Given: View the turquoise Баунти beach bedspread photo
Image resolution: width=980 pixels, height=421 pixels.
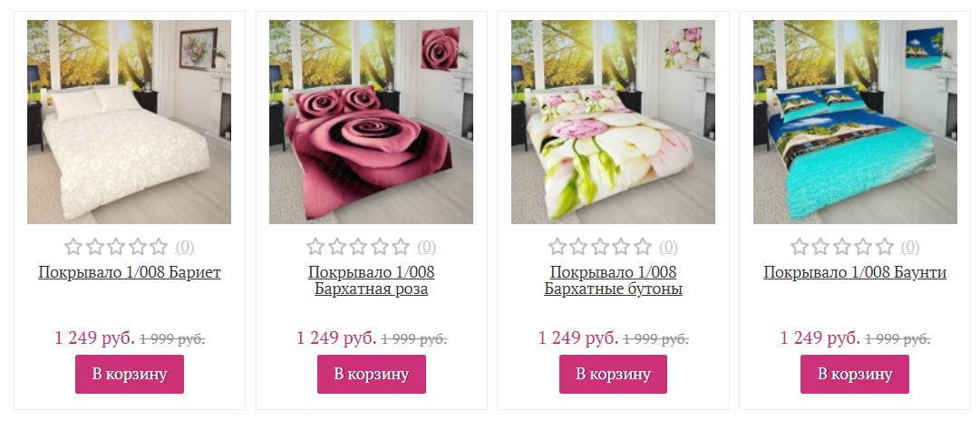Looking at the screenshot, I should pyautogui.click(x=854, y=122).
